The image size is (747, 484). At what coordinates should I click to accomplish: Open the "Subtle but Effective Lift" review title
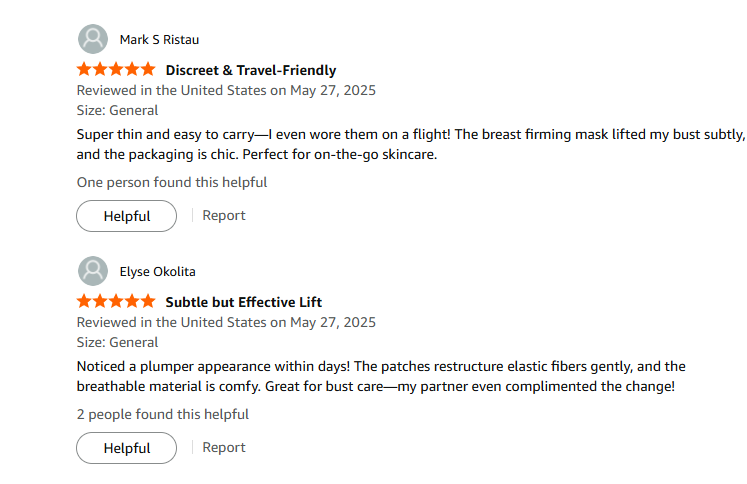click(243, 302)
